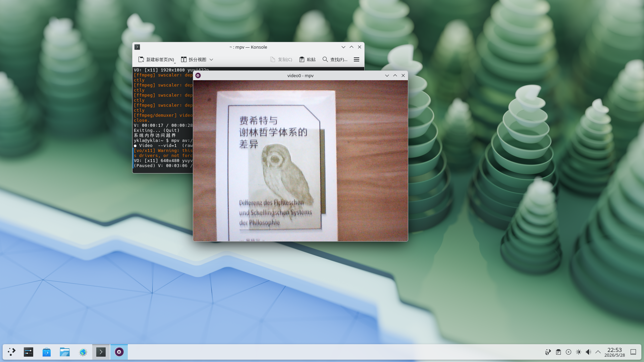644x362 pixels.
Task: Close the Konsole window
Action: (x=360, y=47)
